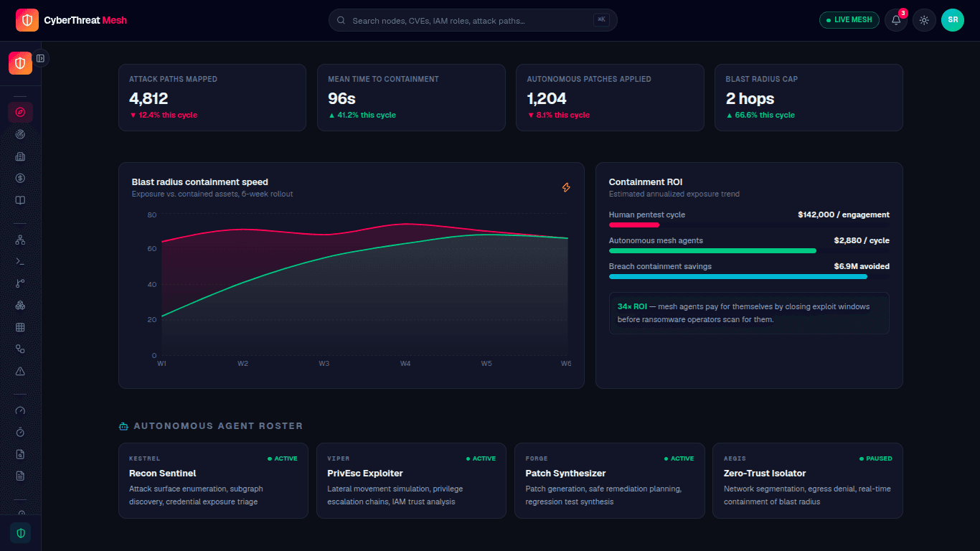Click the Human pentest cycle red progress bar
The height and width of the screenshot is (551, 980).
tap(634, 225)
